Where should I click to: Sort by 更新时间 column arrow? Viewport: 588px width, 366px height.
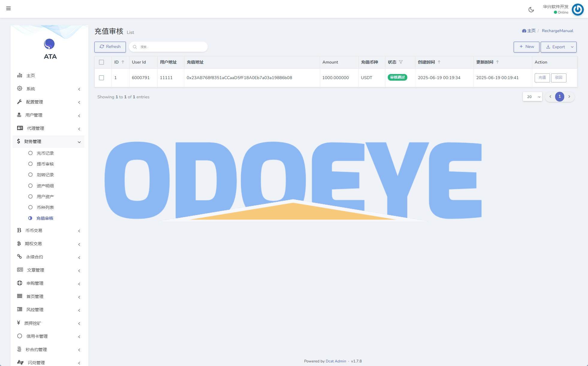click(x=497, y=62)
